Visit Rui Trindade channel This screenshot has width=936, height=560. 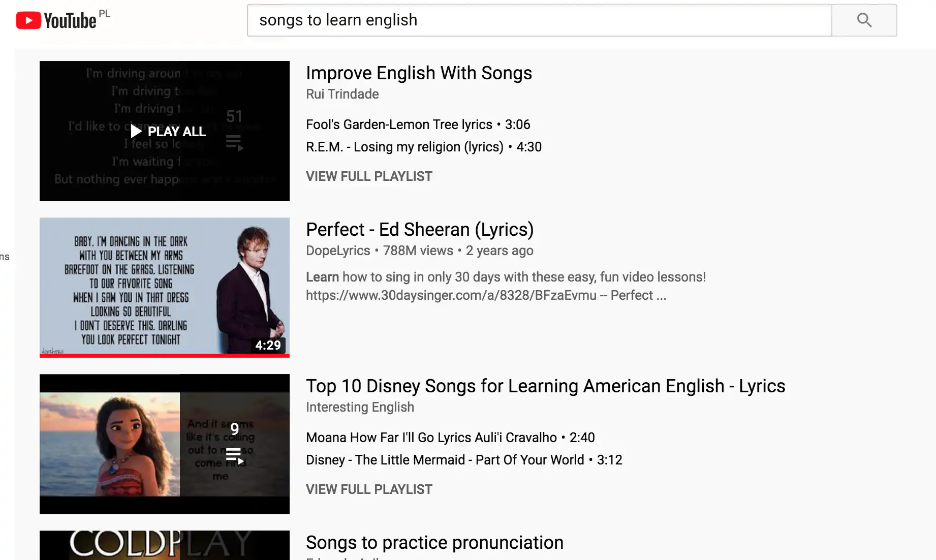(x=342, y=94)
